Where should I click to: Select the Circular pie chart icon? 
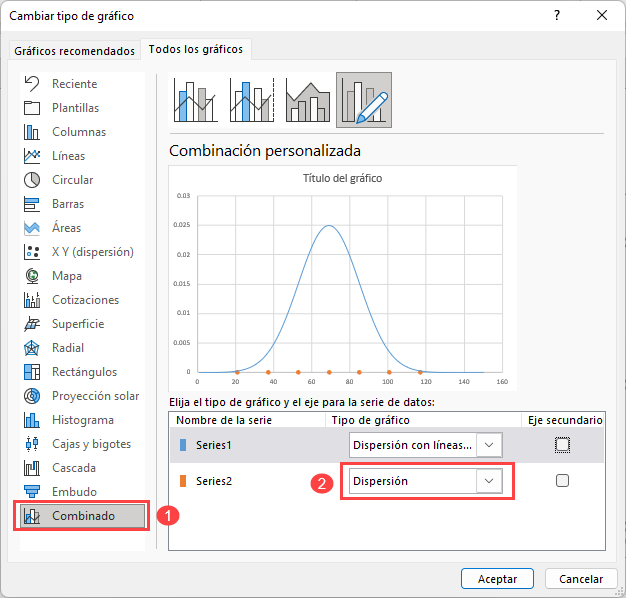(x=32, y=180)
